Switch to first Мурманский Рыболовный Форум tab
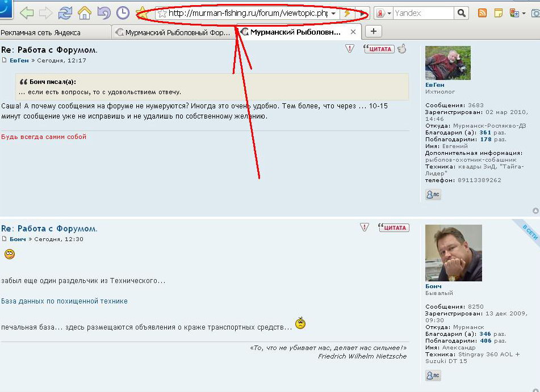The width and height of the screenshot is (540, 392). tap(173, 32)
